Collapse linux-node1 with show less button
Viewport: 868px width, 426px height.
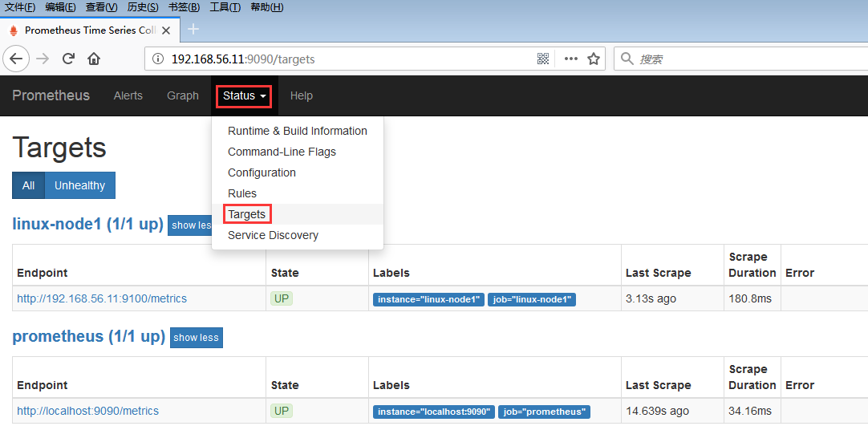coord(190,225)
